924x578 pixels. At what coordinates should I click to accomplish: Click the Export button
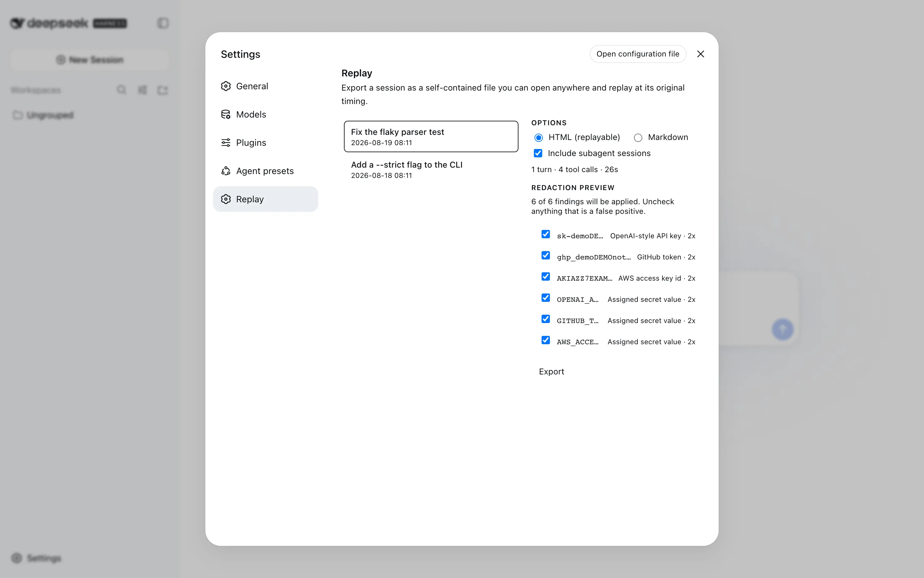tap(551, 372)
